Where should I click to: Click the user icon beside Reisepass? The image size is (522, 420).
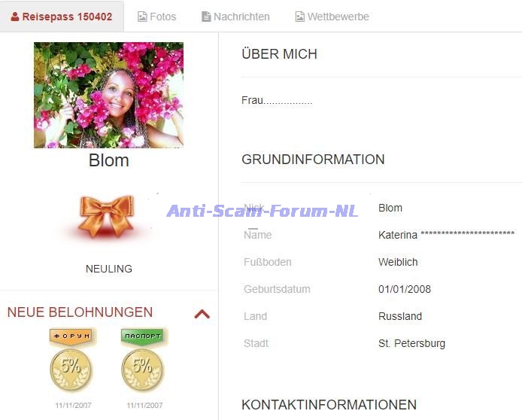14,17
